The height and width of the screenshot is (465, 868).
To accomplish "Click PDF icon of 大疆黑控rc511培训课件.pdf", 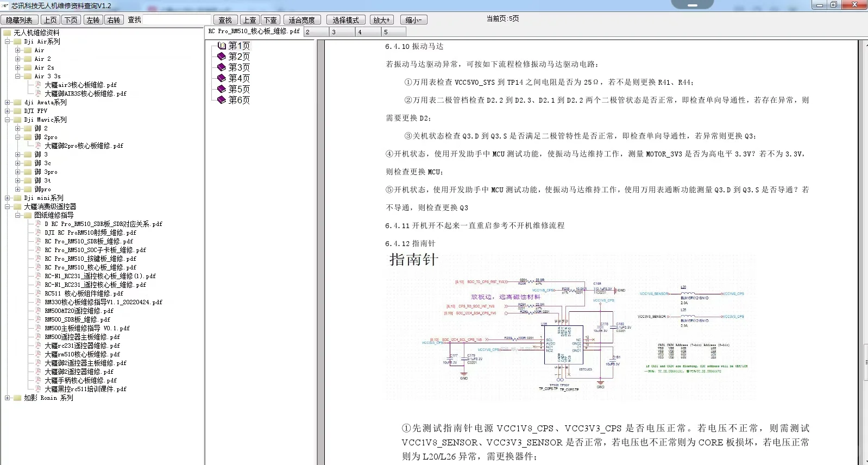I will [x=39, y=389].
